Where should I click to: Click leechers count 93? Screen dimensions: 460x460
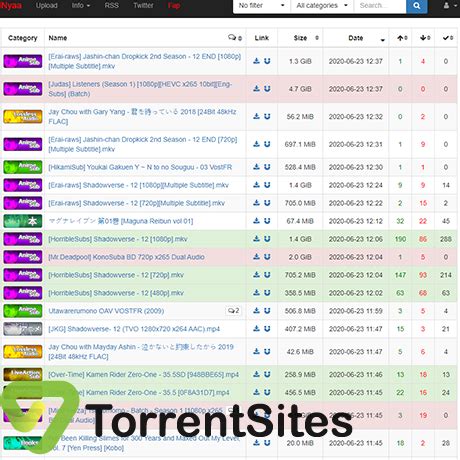[x=423, y=275]
